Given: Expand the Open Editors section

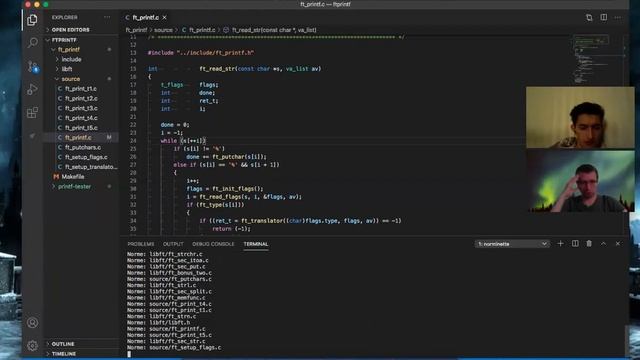Looking at the screenshot, I should (x=70, y=30).
